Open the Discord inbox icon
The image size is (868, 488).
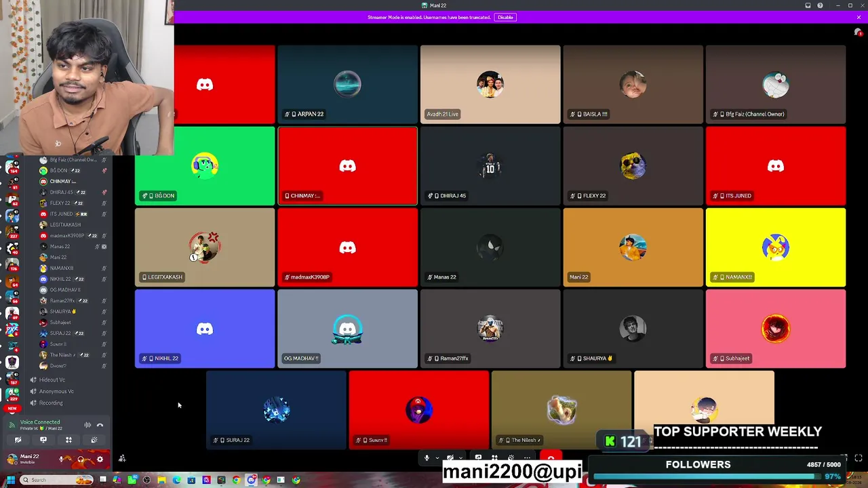pyautogui.click(x=808, y=5)
